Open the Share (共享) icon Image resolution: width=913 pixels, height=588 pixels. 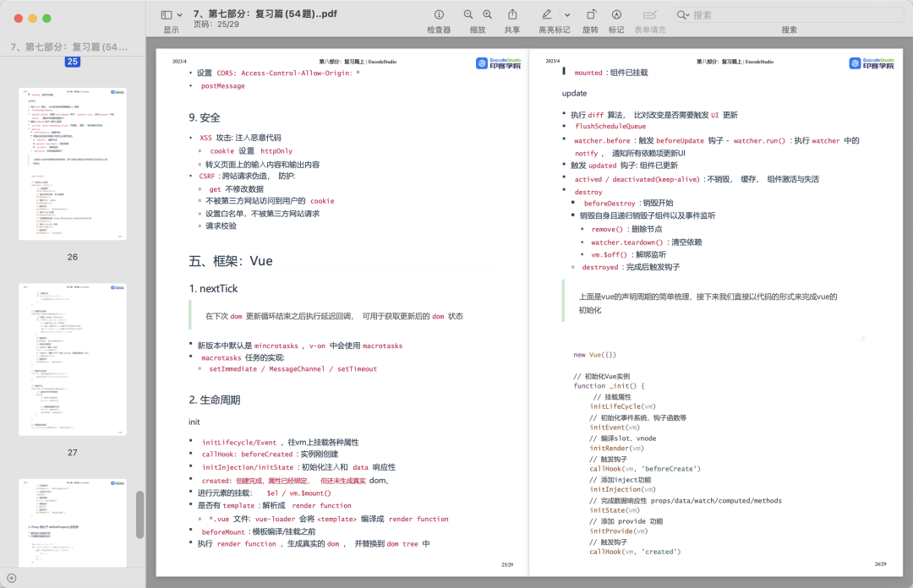[x=512, y=14]
